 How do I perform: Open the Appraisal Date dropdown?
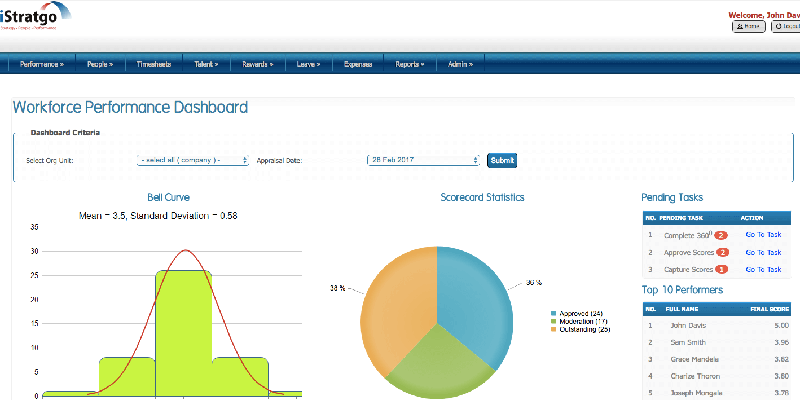(x=424, y=160)
